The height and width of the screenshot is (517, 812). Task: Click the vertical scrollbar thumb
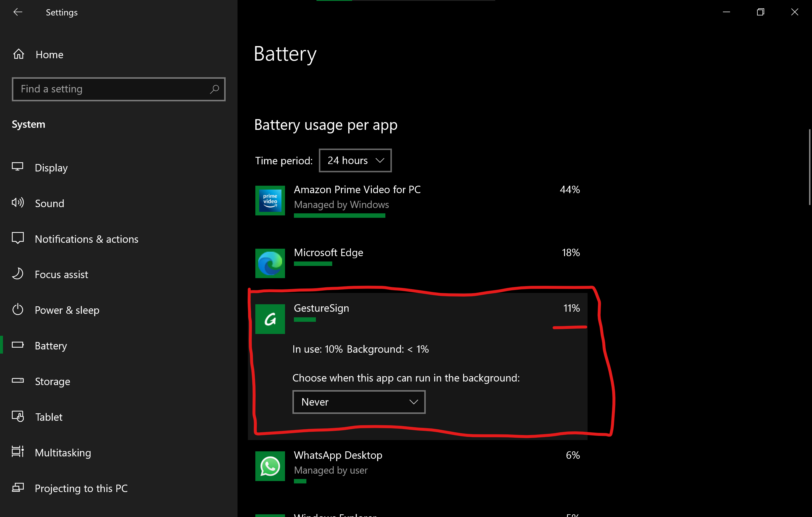(x=809, y=167)
